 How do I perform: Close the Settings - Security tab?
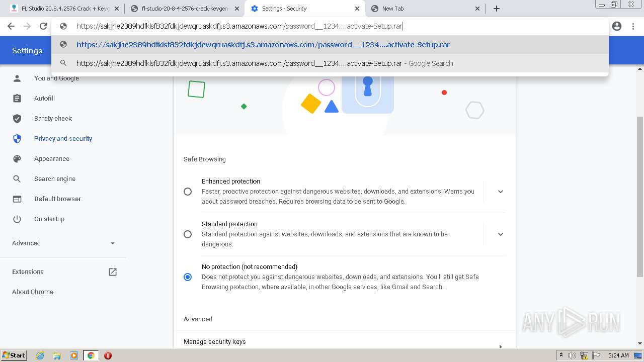pyautogui.click(x=357, y=9)
